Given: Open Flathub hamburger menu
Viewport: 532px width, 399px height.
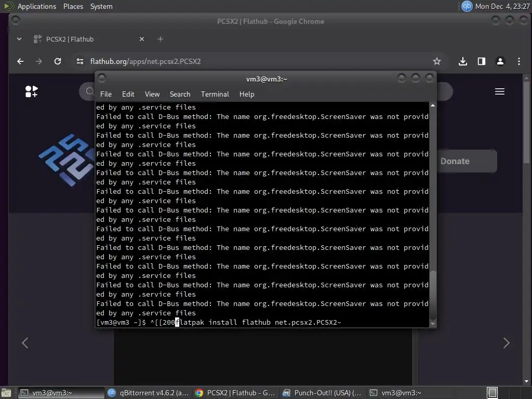Looking at the screenshot, I should pos(499,91).
